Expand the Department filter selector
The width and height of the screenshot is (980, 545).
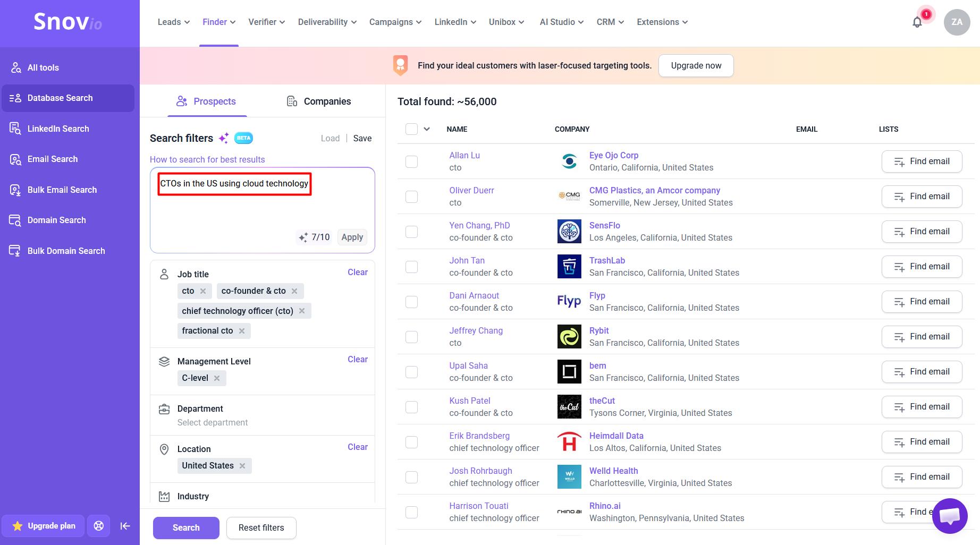[263, 415]
